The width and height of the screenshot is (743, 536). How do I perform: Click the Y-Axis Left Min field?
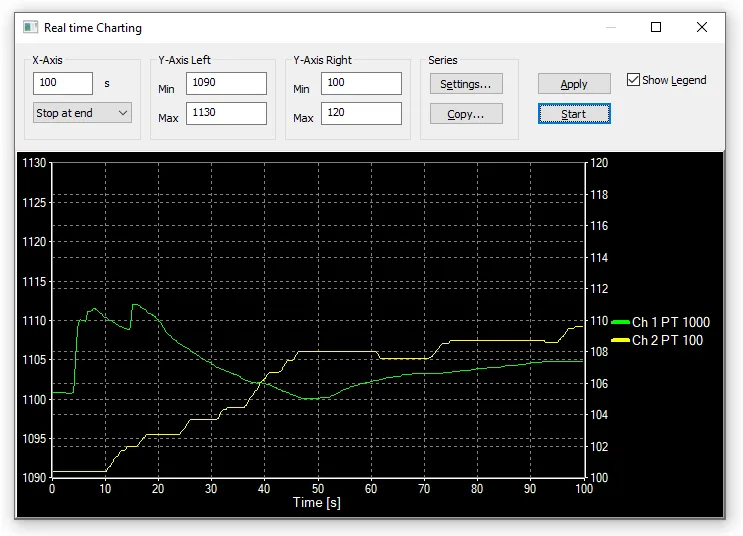[226, 83]
